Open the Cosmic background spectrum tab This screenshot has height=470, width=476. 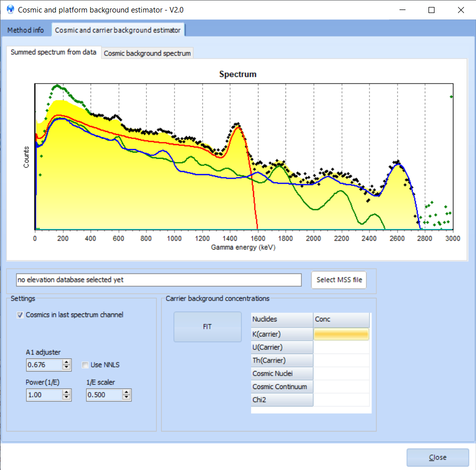pos(147,53)
